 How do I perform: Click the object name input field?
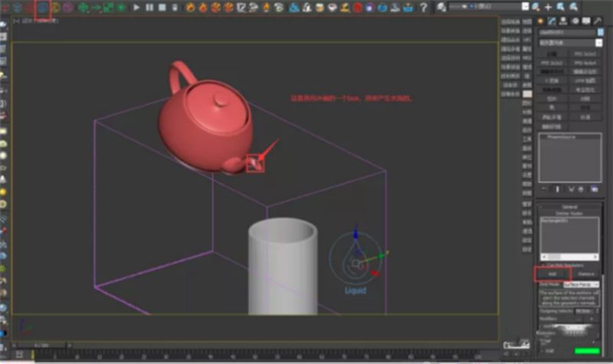pos(567,33)
